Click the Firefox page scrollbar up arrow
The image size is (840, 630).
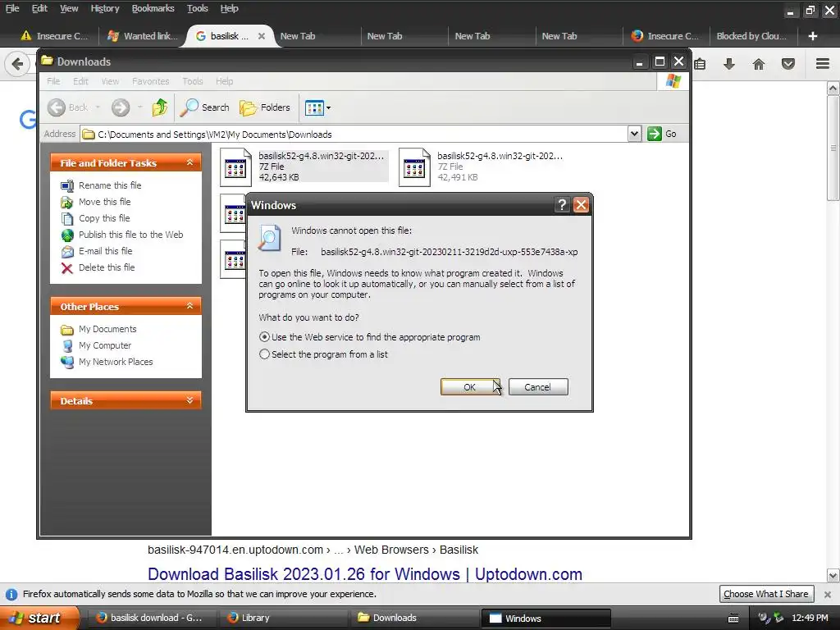click(x=833, y=88)
